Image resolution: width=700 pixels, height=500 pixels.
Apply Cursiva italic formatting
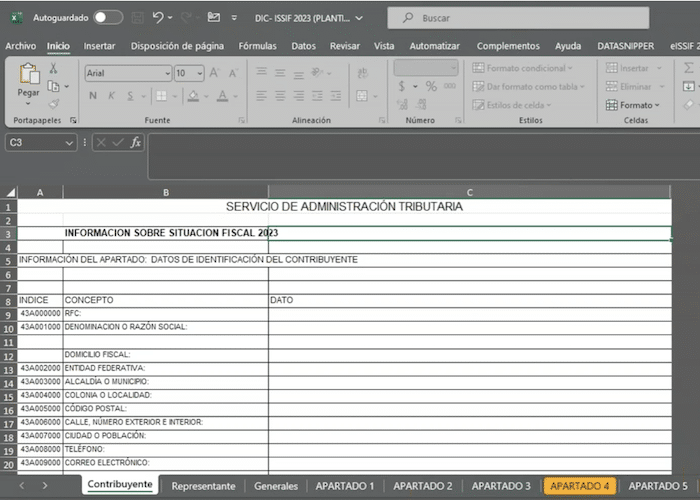[111, 96]
